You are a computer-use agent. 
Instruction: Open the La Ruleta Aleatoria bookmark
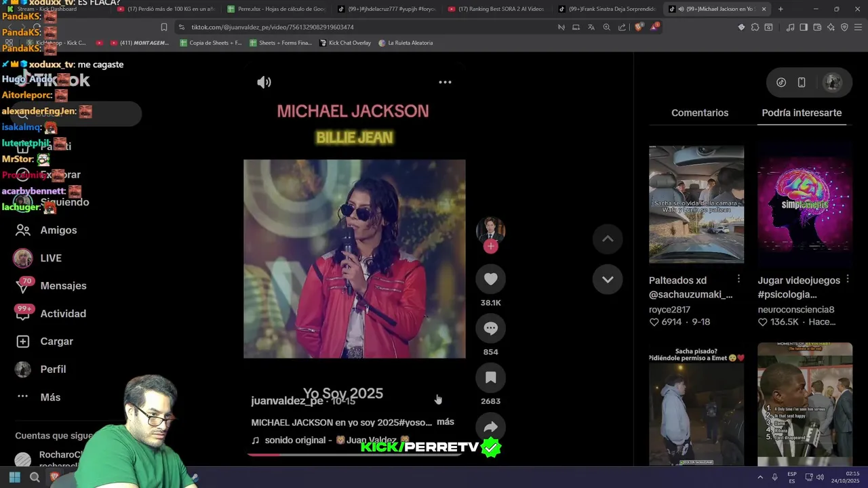pos(406,43)
